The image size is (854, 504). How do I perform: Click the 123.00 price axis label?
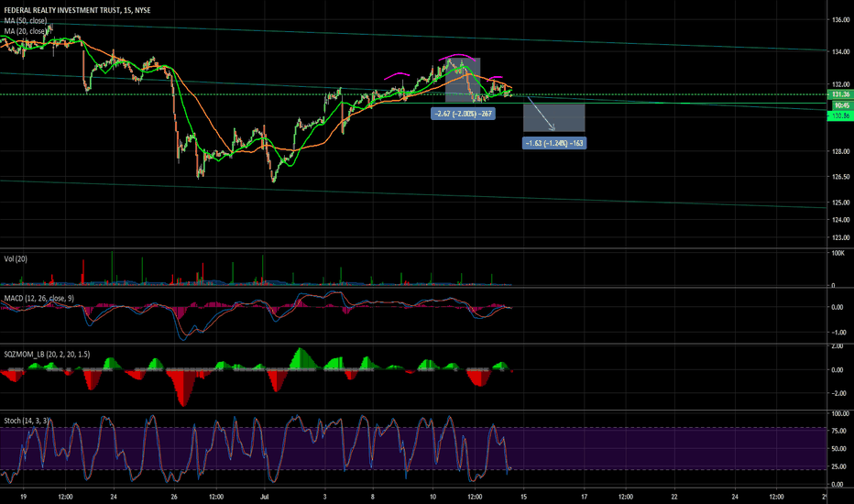point(840,237)
